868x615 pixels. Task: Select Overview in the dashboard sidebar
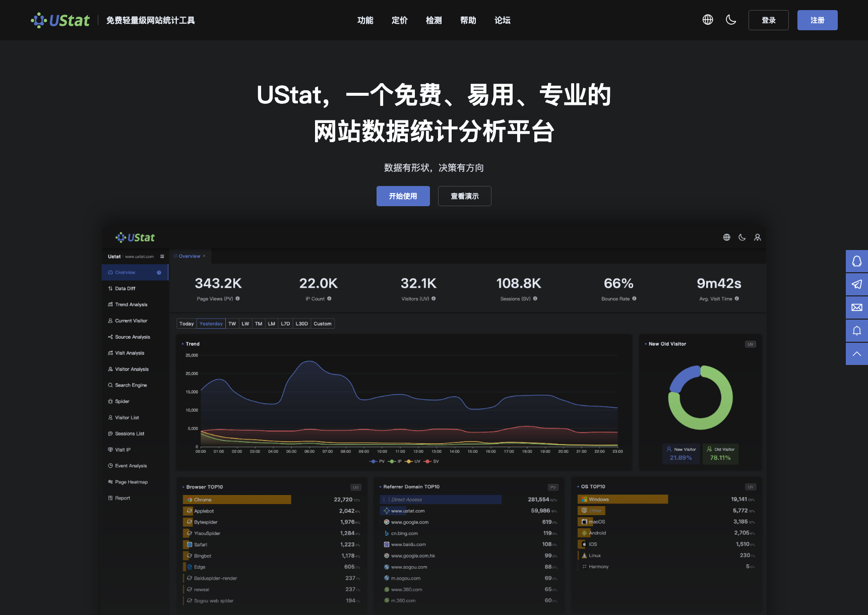pyautogui.click(x=135, y=272)
